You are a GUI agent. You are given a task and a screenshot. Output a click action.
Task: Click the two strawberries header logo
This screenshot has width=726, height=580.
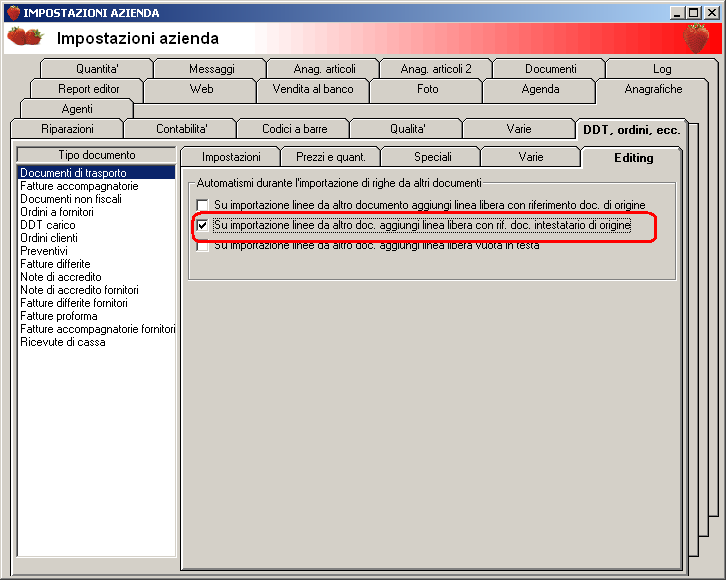pyautogui.click(x=25, y=37)
